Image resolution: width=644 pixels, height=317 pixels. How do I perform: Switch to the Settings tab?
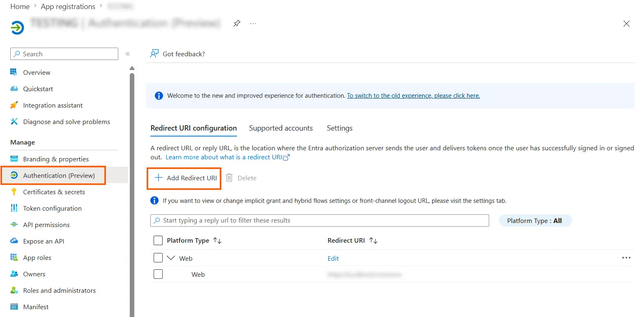tap(340, 128)
